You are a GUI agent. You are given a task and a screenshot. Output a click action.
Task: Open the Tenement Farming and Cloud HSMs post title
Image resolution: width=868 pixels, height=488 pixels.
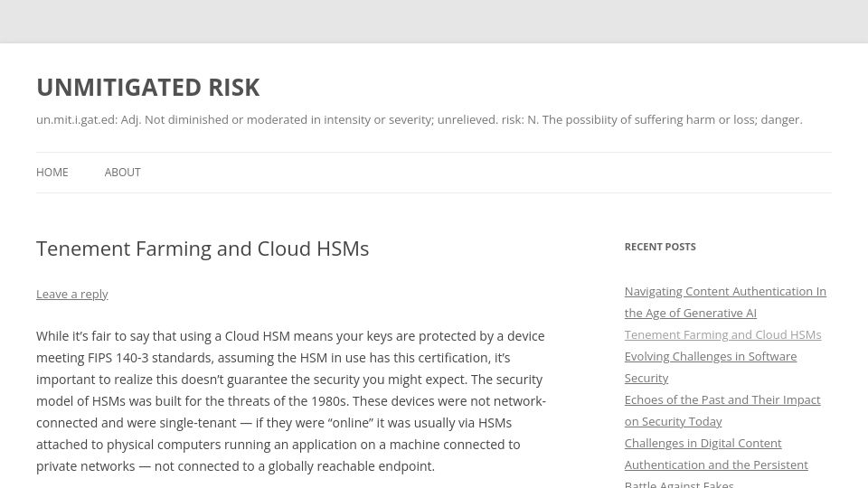click(203, 249)
